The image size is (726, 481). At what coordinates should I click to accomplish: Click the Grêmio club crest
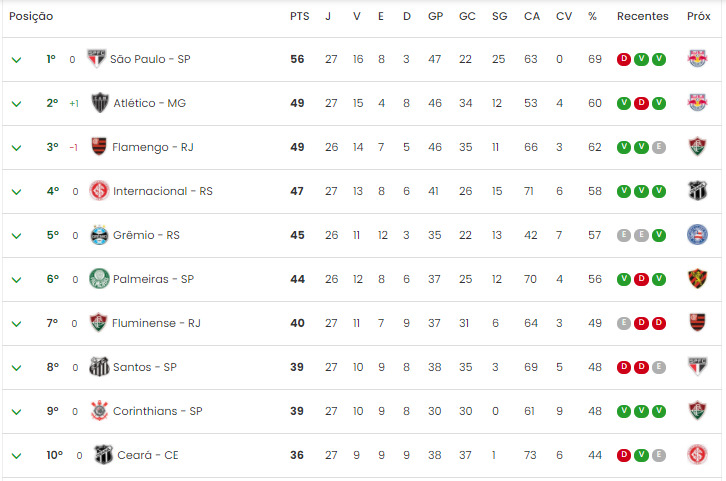click(x=99, y=235)
